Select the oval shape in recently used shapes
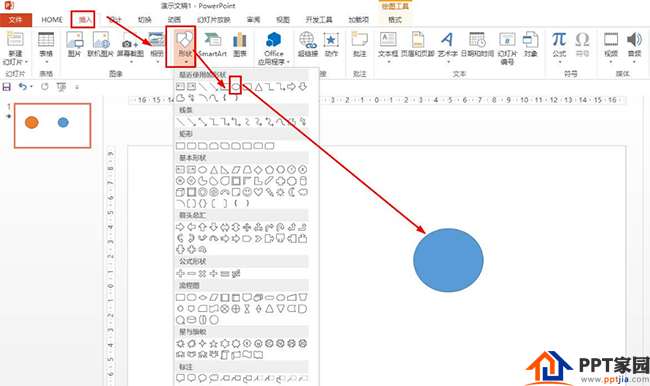The height and width of the screenshot is (386, 650). click(235, 87)
